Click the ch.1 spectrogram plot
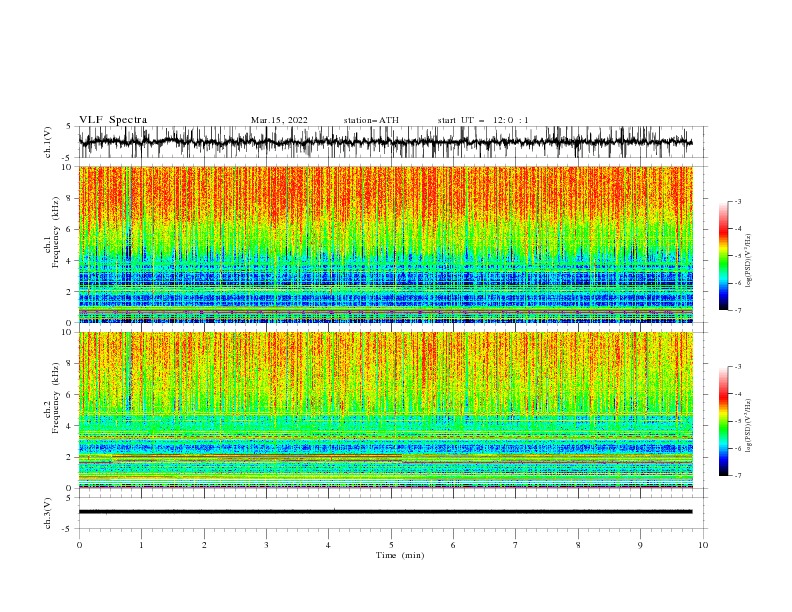 [x=385, y=244]
